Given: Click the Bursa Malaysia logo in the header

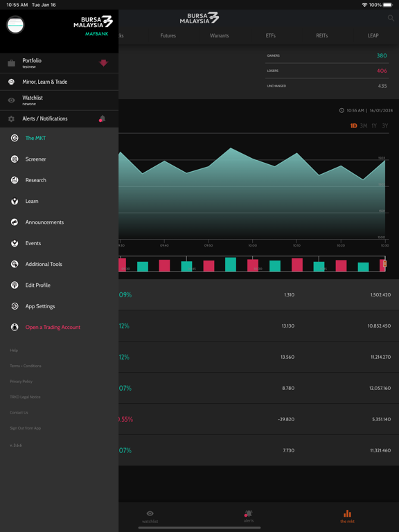Looking at the screenshot, I should click(x=199, y=18).
